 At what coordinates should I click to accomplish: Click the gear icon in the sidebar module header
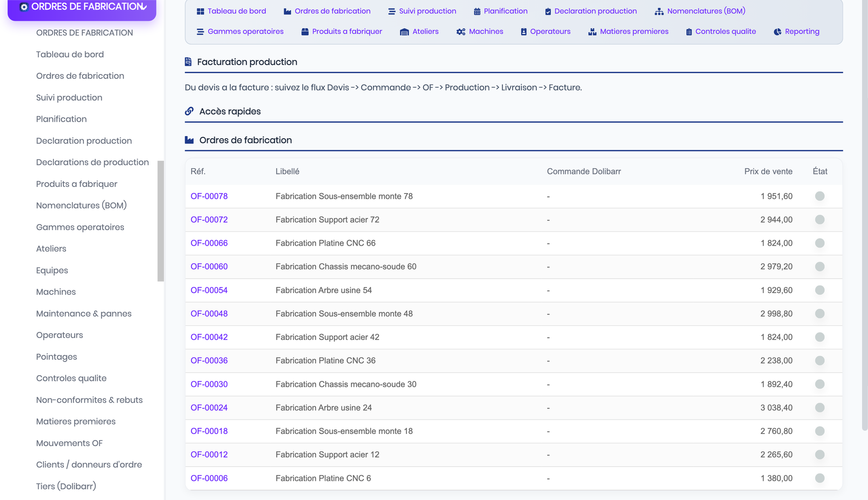[24, 7]
